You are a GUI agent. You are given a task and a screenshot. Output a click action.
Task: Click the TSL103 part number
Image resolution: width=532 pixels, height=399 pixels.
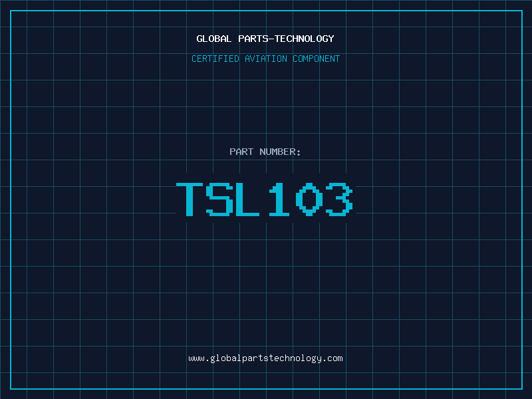click(265, 199)
